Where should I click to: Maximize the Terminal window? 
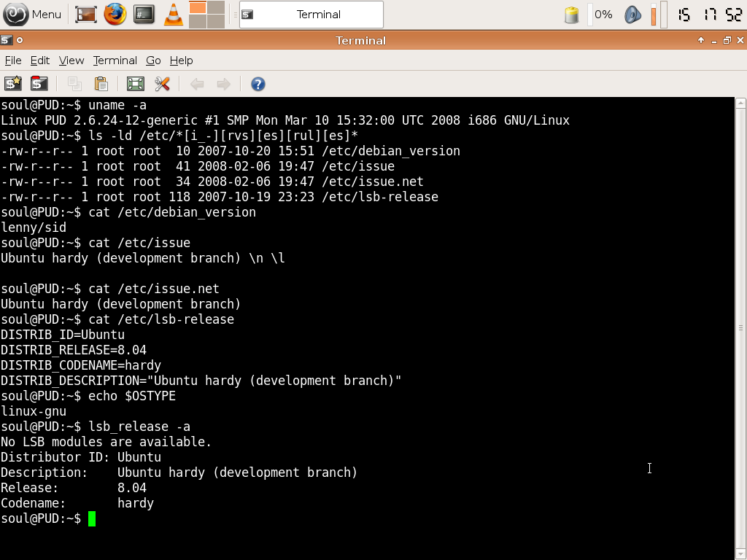tap(727, 41)
